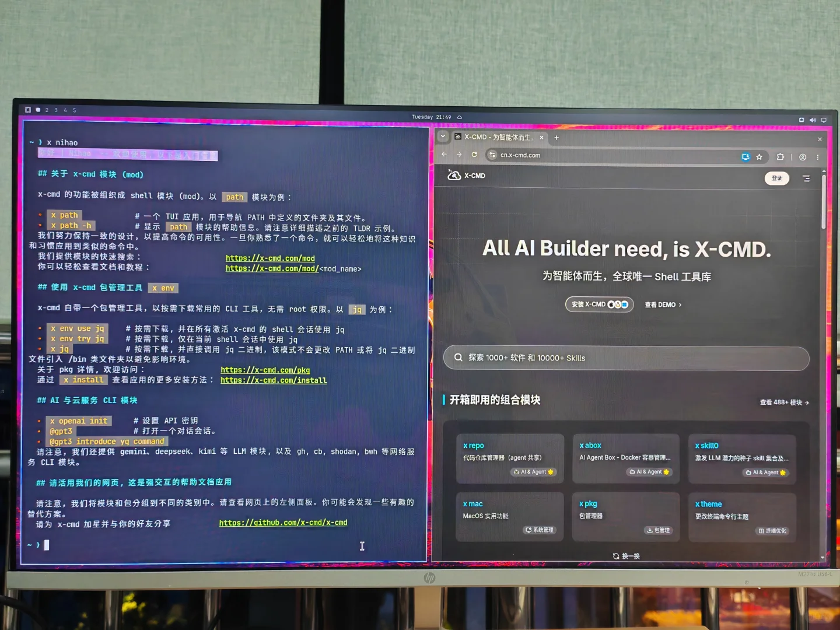This screenshot has width=840, height=630.
Task: Select the X-CMD browser tab
Action: coord(499,137)
